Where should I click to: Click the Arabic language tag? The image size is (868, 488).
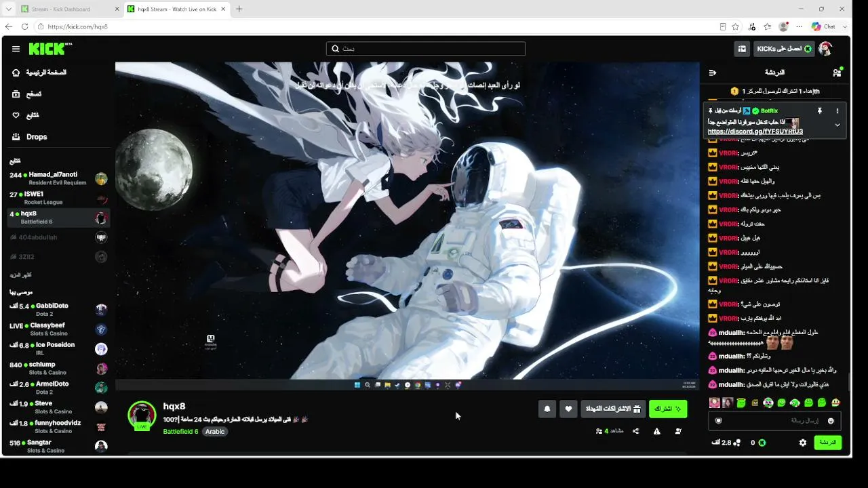click(x=215, y=432)
